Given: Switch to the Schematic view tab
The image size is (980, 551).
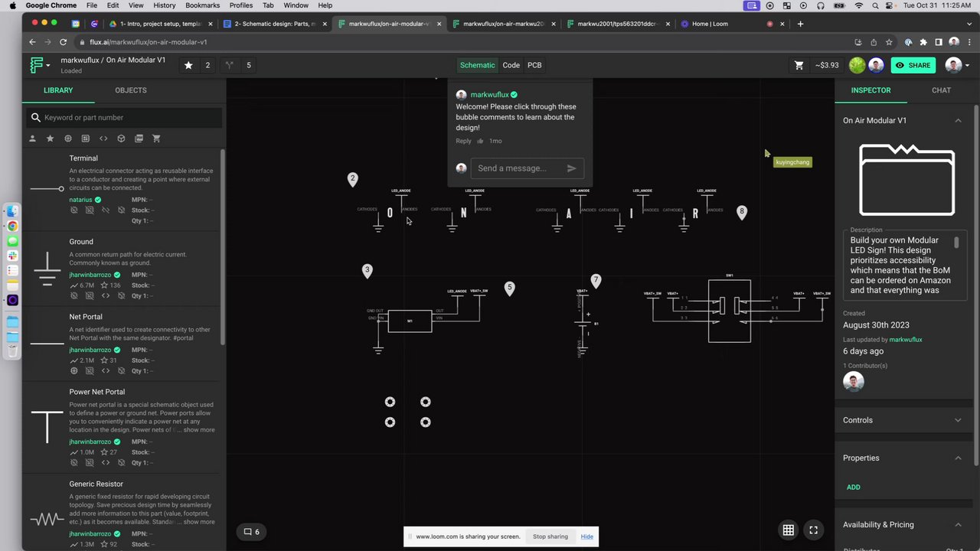Looking at the screenshot, I should tap(477, 65).
